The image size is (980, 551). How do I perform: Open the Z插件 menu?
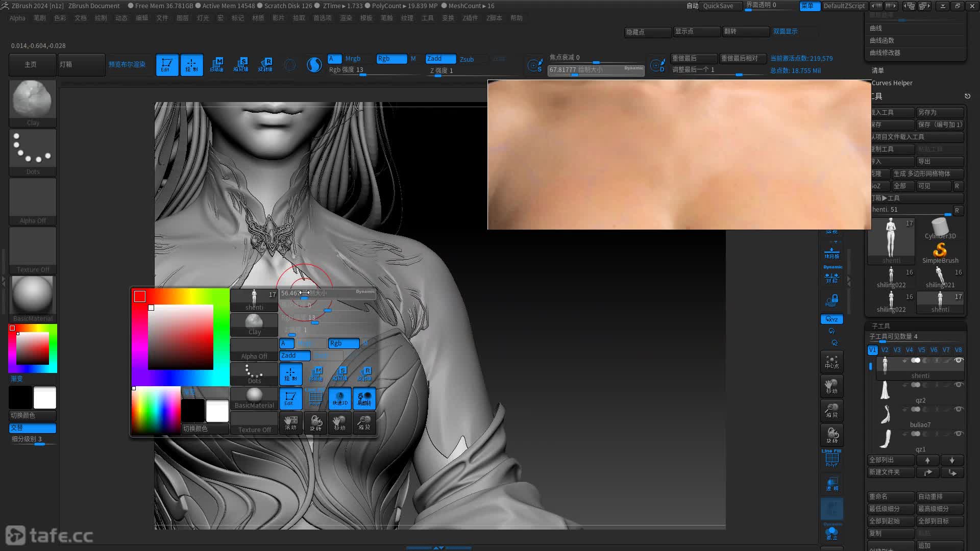470,18
